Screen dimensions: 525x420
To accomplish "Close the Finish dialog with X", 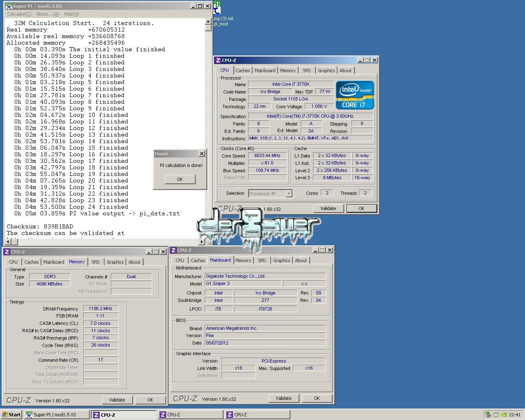I will coord(201,153).
